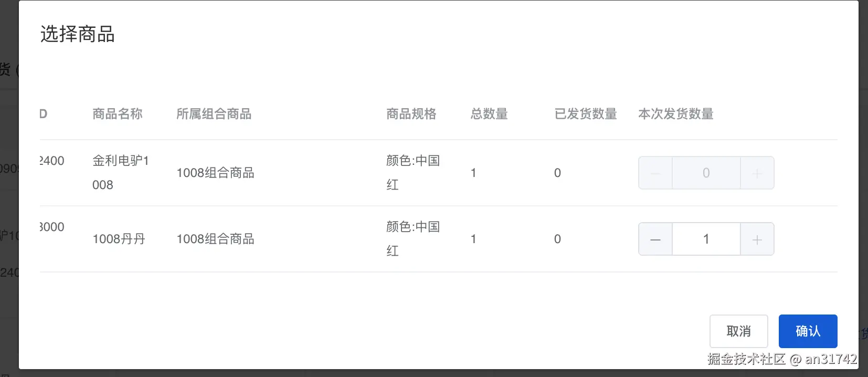The width and height of the screenshot is (868, 377).
Task: Decrease shipment quantity for 1008丹丹
Action: (655, 239)
